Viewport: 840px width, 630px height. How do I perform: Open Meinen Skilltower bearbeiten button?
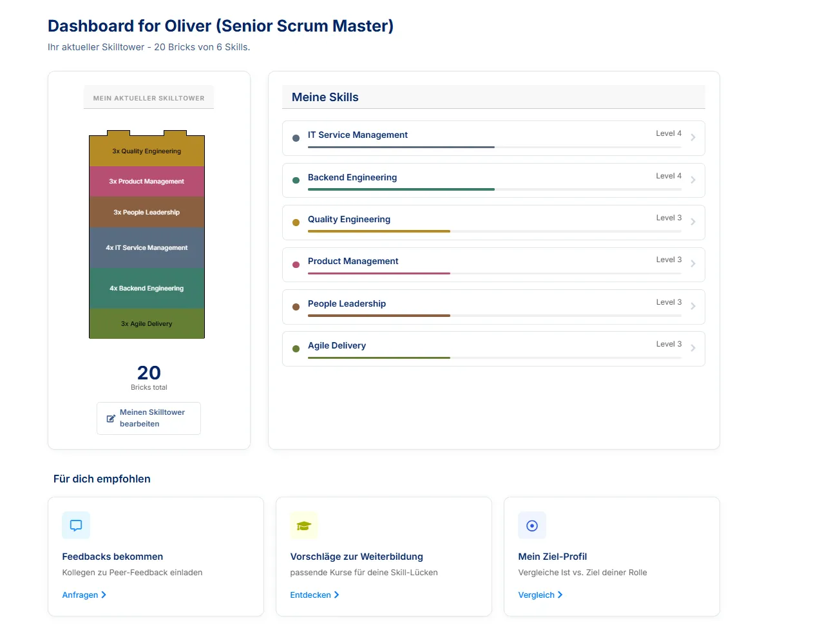149,418
